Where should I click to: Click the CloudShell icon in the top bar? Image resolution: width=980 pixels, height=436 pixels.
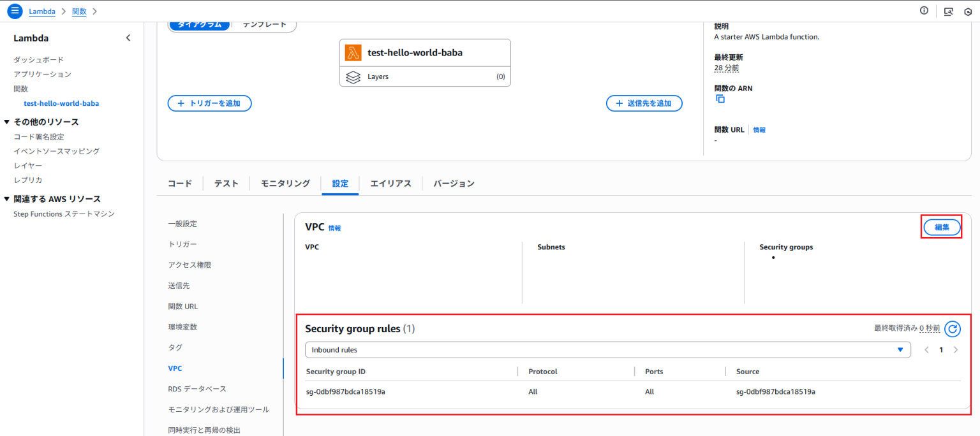pyautogui.click(x=949, y=11)
